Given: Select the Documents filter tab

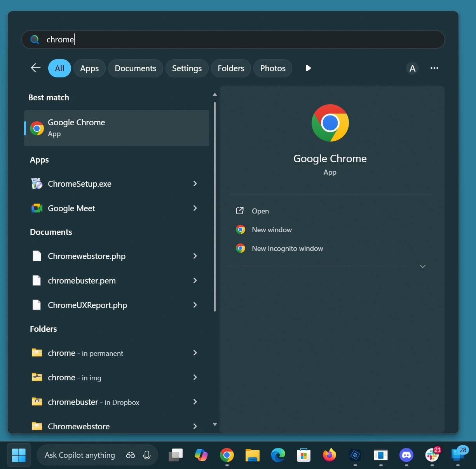Looking at the screenshot, I should tap(135, 68).
